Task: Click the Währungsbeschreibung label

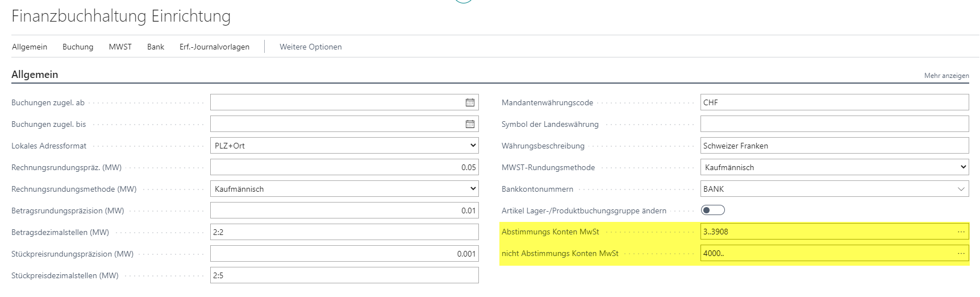Action: [x=543, y=146]
